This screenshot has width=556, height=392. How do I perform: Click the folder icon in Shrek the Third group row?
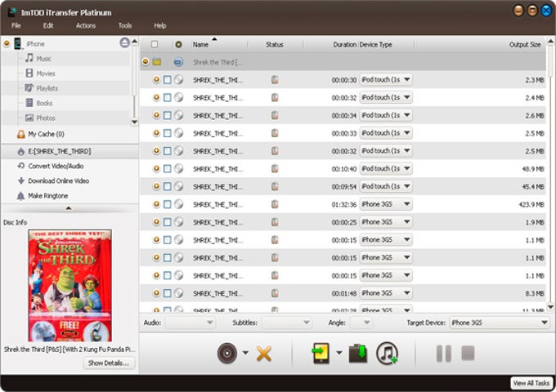156,62
